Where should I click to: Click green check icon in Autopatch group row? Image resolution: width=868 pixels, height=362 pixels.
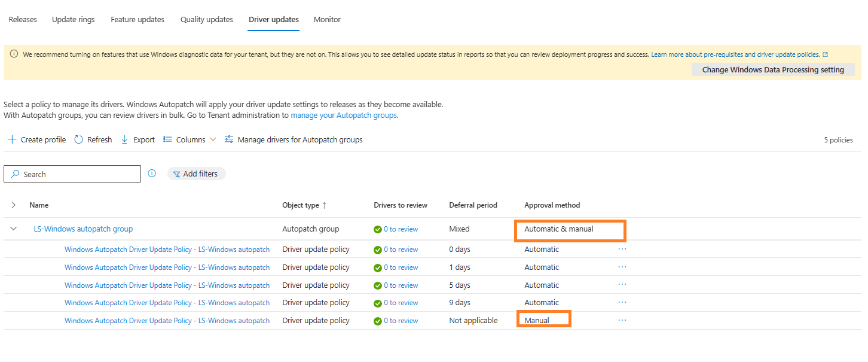click(378, 229)
